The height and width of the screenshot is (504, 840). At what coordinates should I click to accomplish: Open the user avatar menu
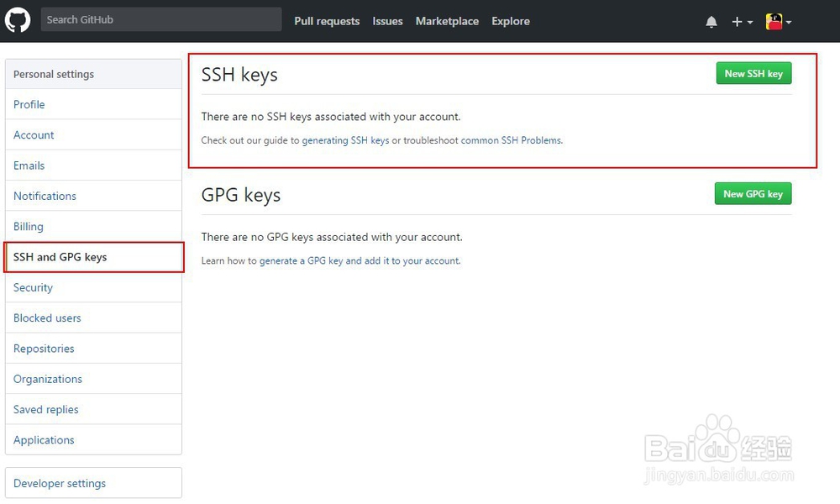778,22
